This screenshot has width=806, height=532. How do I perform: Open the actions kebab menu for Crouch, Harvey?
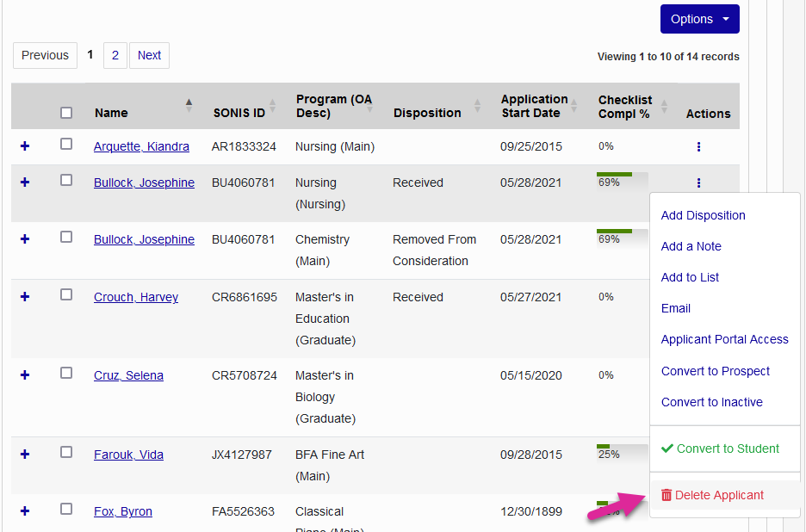pos(698,297)
